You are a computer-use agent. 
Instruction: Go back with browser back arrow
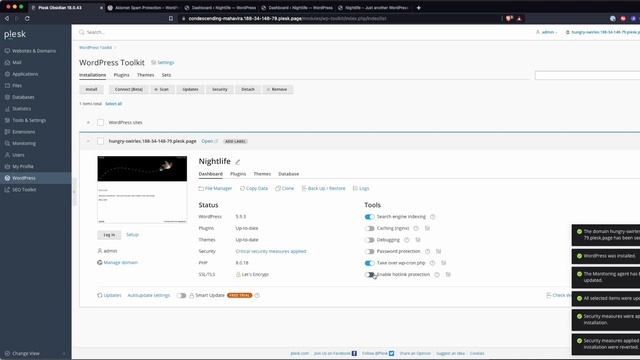pyautogui.click(x=7, y=18)
